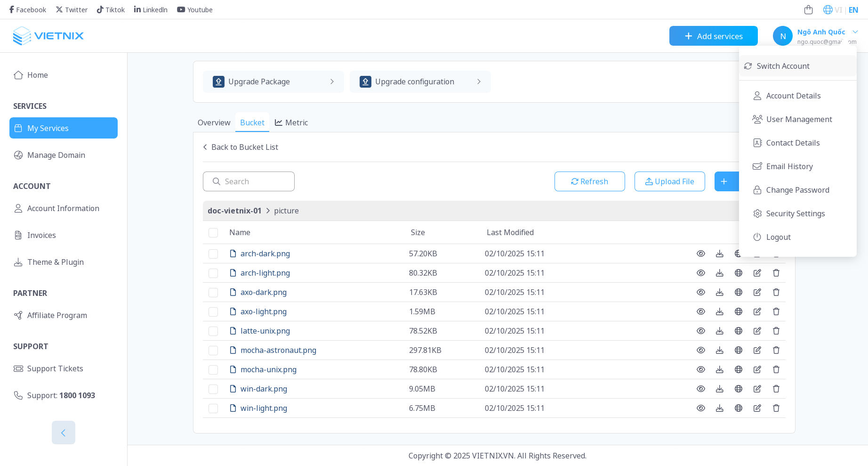Collapse the Ngô Anh Quốc account dropdown

[x=855, y=32]
